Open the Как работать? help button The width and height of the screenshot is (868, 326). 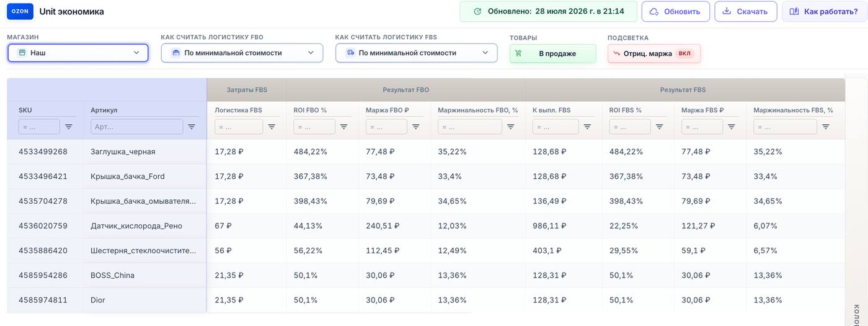824,11
